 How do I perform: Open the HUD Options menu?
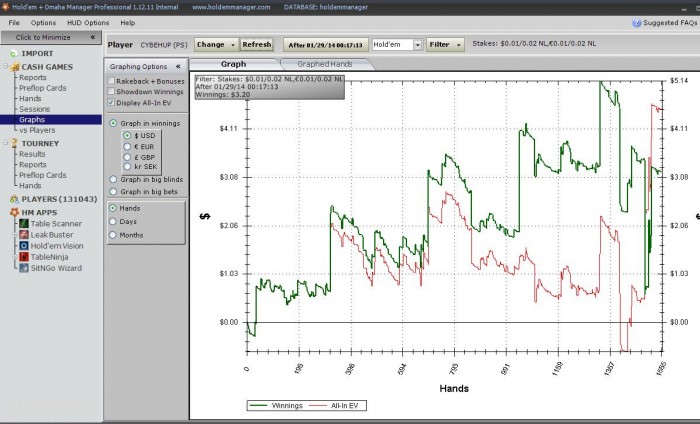tap(88, 23)
